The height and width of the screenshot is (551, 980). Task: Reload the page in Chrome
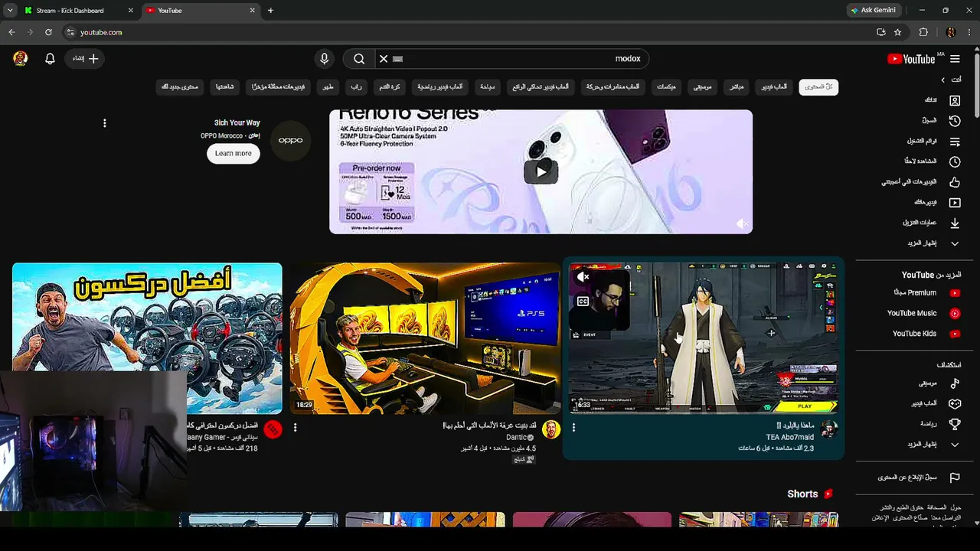pos(48,32)
